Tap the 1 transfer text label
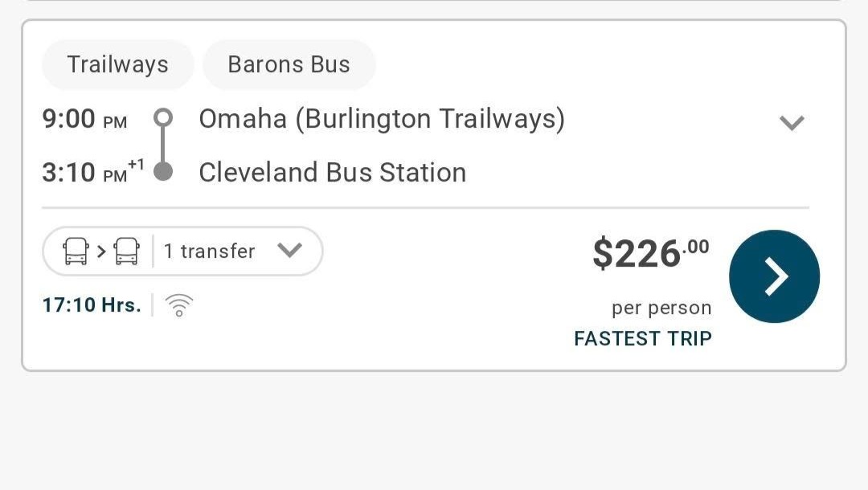This screenshot has width=868, height=490. (209, 251)
